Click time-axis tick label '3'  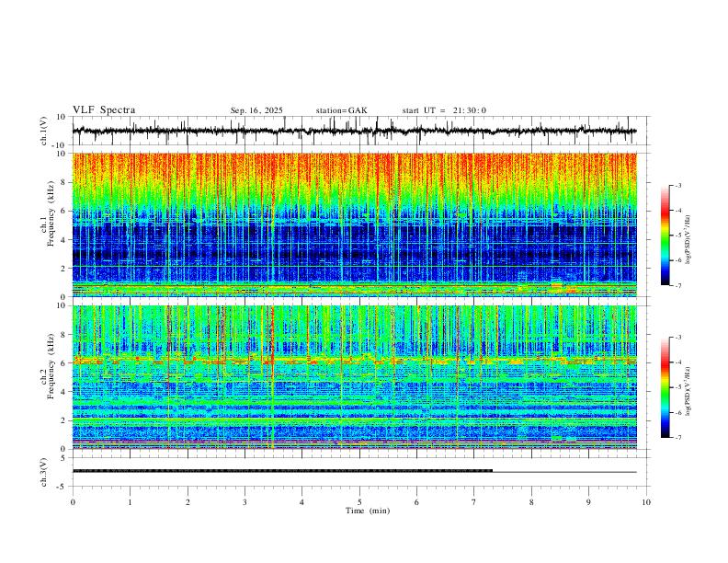point(245,502)
